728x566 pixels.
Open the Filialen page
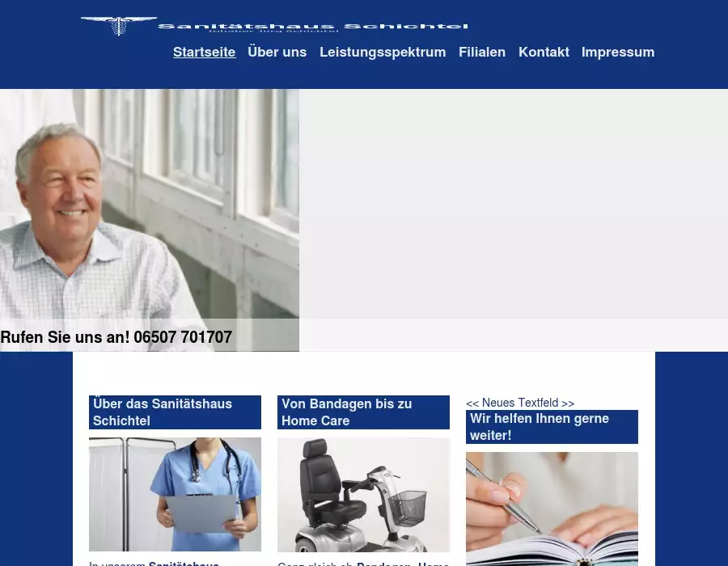click(x=481, y=53)
